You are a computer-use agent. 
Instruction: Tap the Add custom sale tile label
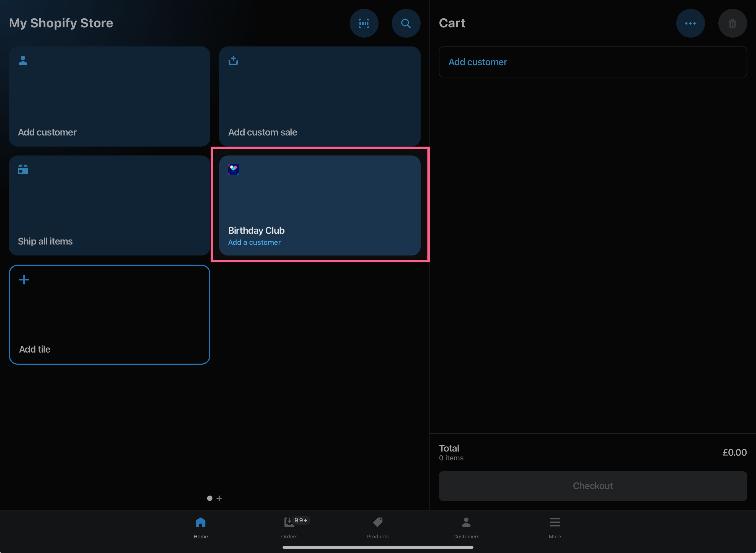pos(263,132)
